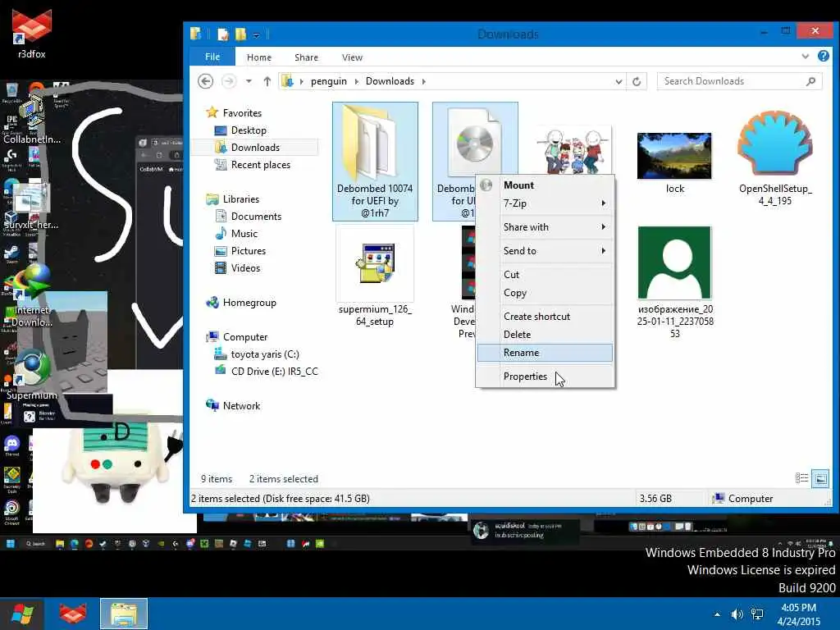This screenshot has width=840, height=630.
Task: Open the View ribbon tab
Action: [x=352, y=57]
